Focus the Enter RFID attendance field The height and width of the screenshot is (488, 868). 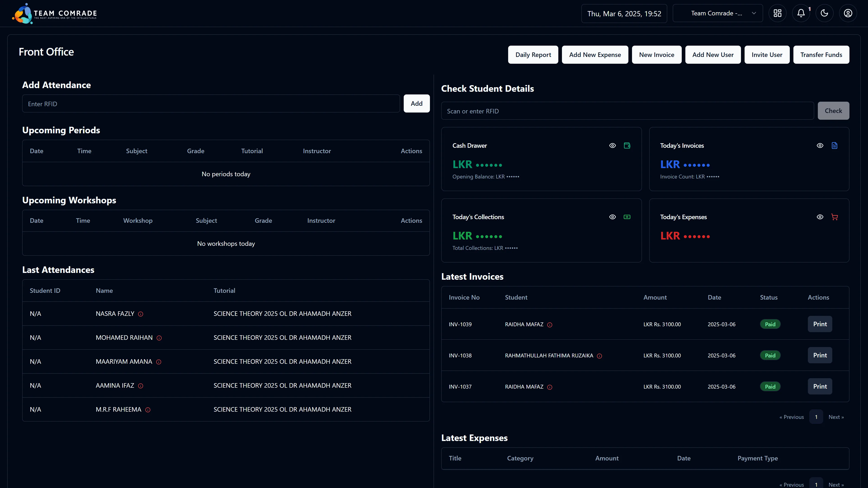click(211, 104)
